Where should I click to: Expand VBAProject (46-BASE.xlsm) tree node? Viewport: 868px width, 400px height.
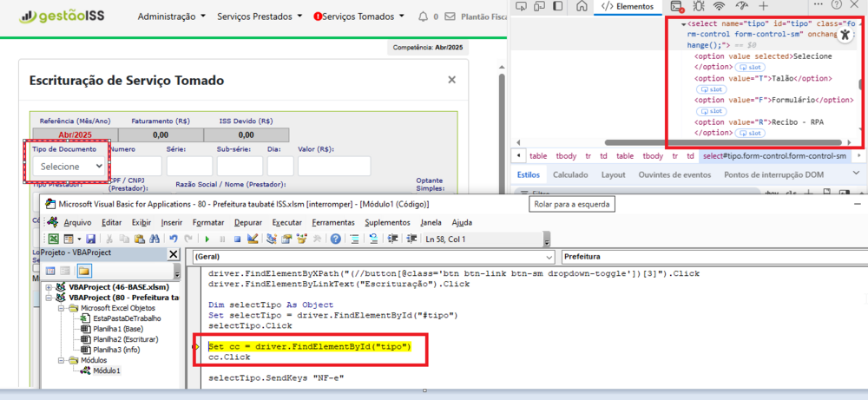49,286
